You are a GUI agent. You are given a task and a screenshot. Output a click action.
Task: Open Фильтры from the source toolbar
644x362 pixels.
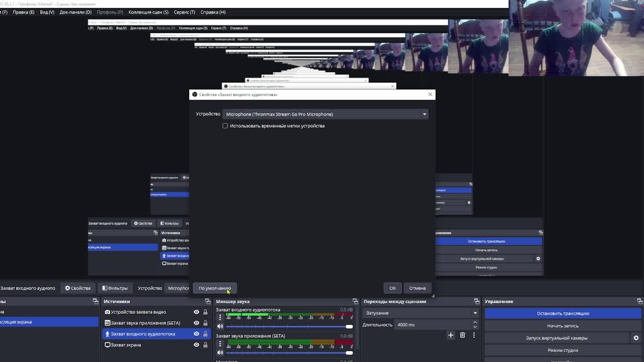point(115,288)
